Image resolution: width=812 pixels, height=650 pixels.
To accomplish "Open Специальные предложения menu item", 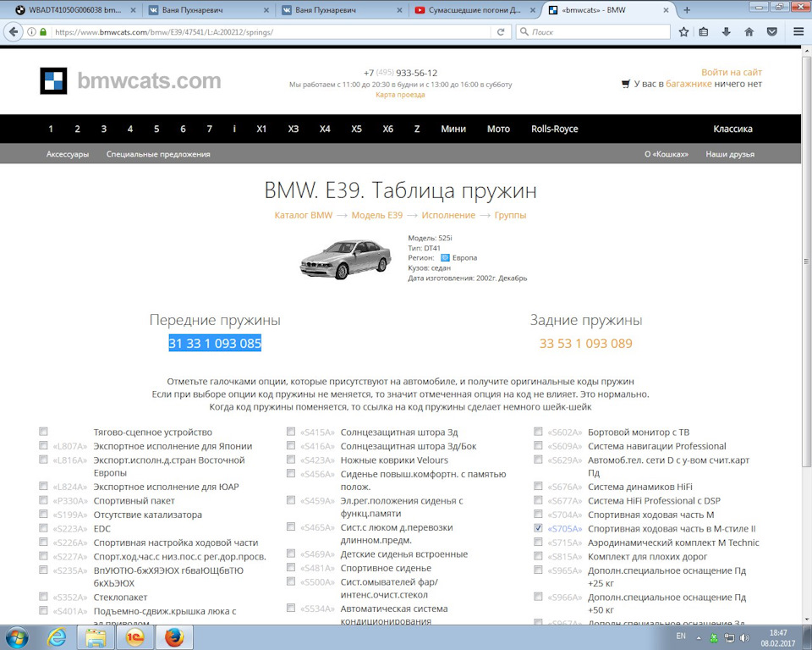I will 158,154.
